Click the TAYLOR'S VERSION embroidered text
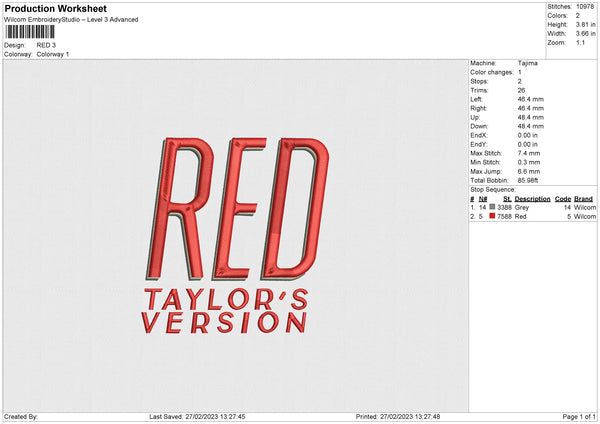Viewport: 600px width, 424px height. (x=225, y=311)
